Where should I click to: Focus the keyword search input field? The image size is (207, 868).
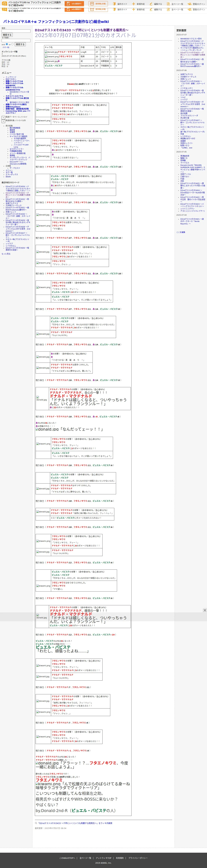[x=16, y=31]
